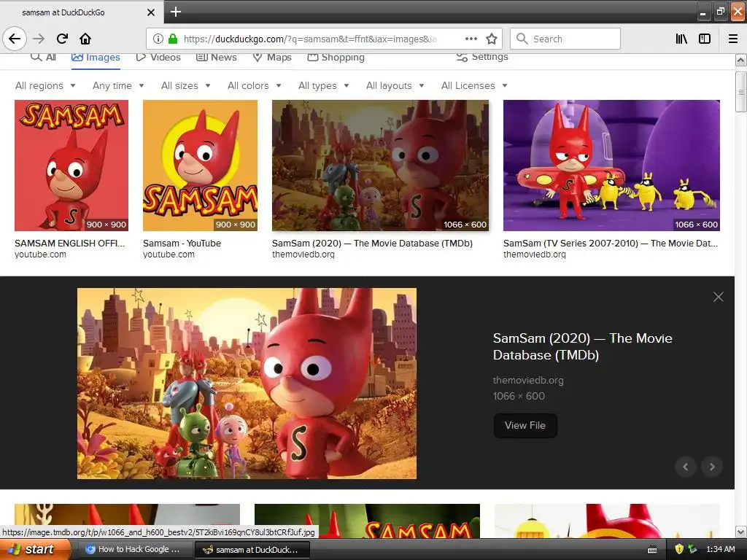Expand the Any time filter

click(118, 86)
